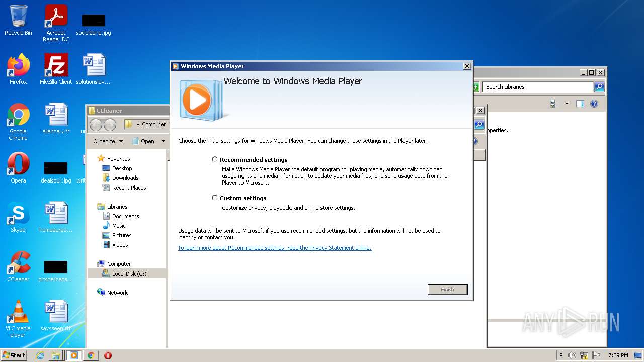Click the search magnifier in Libraries window
Image resolution: width=644 pixels, height=362 pixels.
[x=599, y=87]
